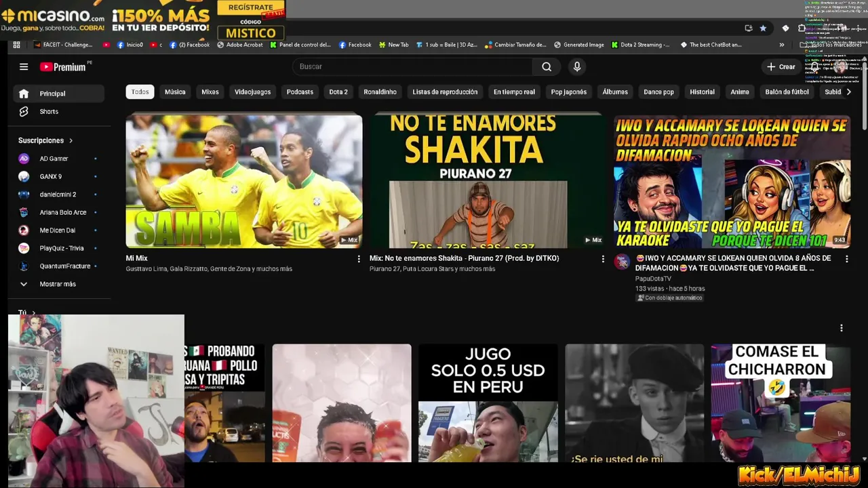Open the browser apps grid icon

(x=16, y=45)
